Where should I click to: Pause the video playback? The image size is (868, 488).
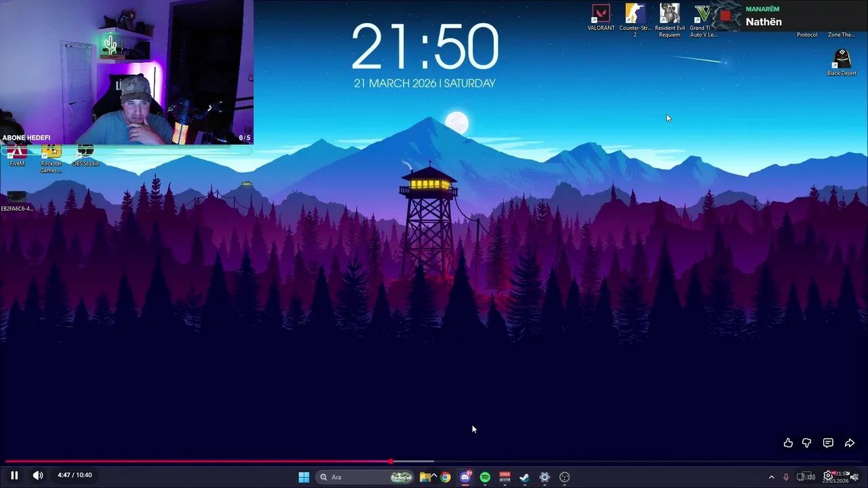tap(14, 475)
